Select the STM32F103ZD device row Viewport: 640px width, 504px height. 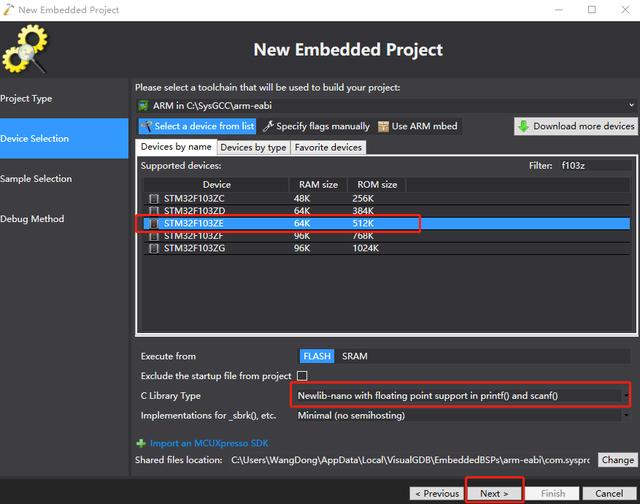(386, 211)
